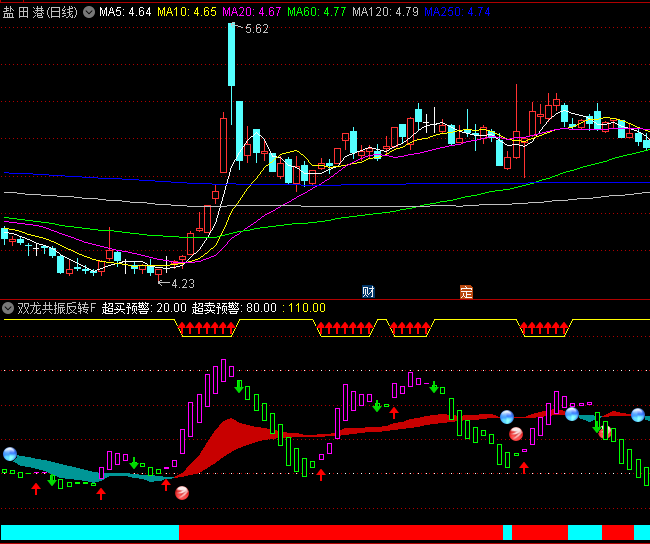The height and width of the screenshot is (544, 650).
Task: Select the MA250: 4.74 label
Action: (x=457, y=12)
